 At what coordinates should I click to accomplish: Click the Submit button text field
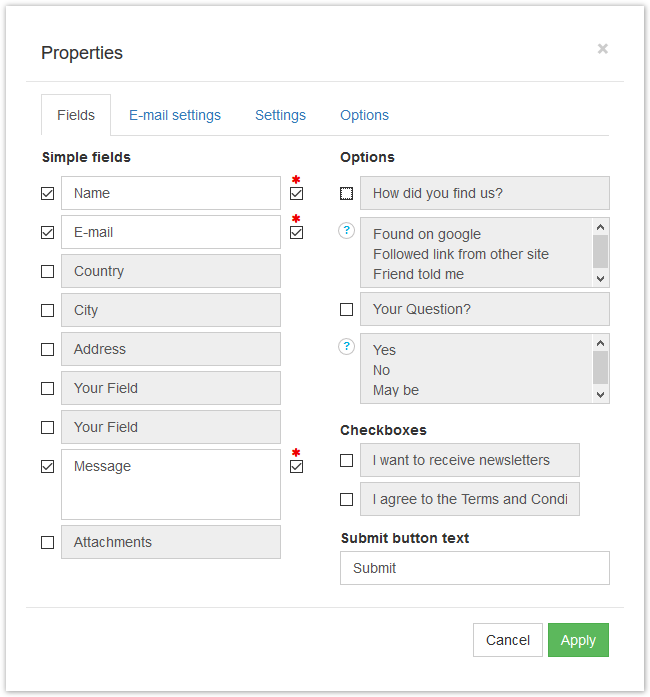(x=475, y=568)
